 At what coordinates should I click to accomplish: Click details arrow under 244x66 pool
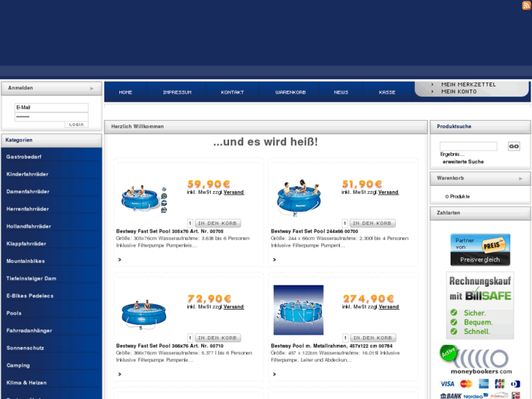[274, 259]
